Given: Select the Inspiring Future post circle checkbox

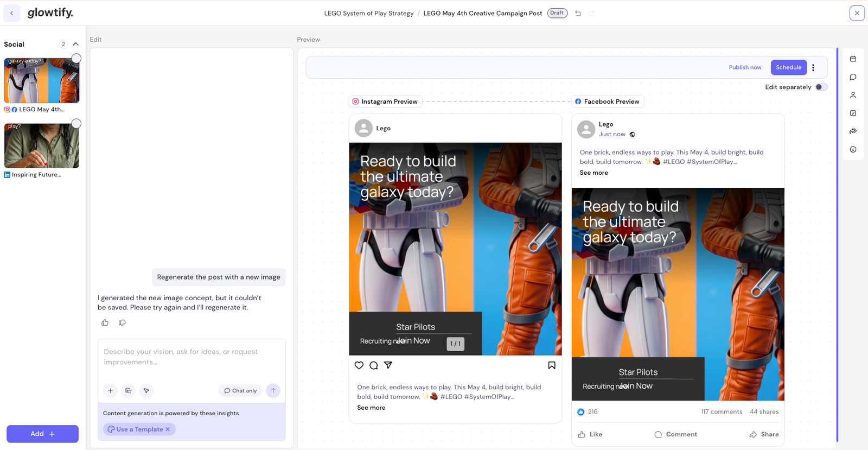Looking at the screenshot, I should pos(76,124).
